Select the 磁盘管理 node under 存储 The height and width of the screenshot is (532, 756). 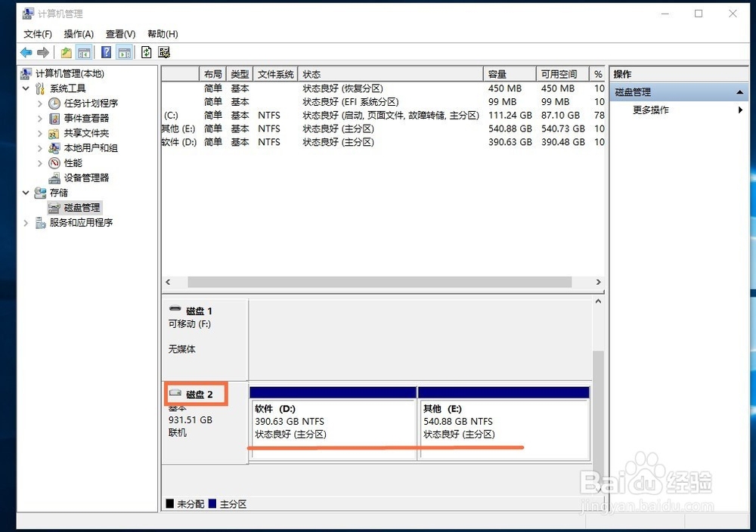pyautogui.click(x=80, y=207)
